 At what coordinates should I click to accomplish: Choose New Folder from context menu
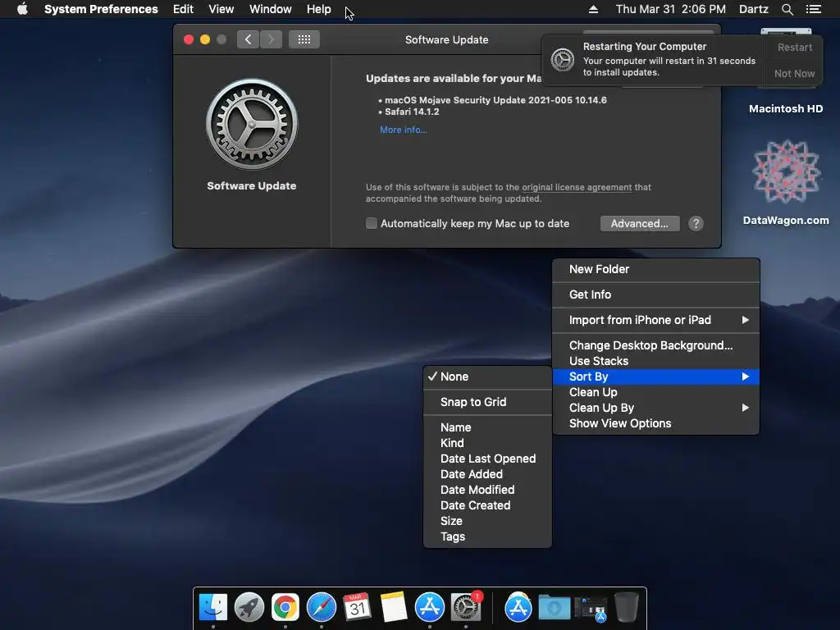[x=655, y=269]
